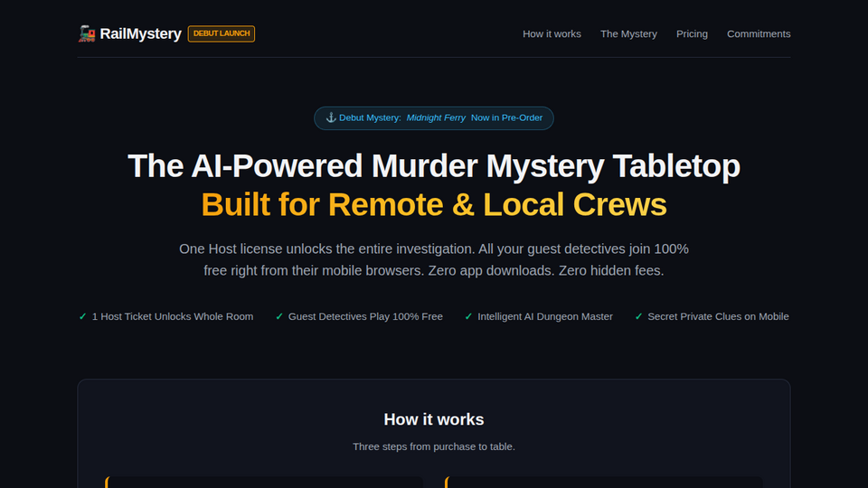Open the Commitments nav link
Screen dimensions: 868x488
[x=759, y=33]
